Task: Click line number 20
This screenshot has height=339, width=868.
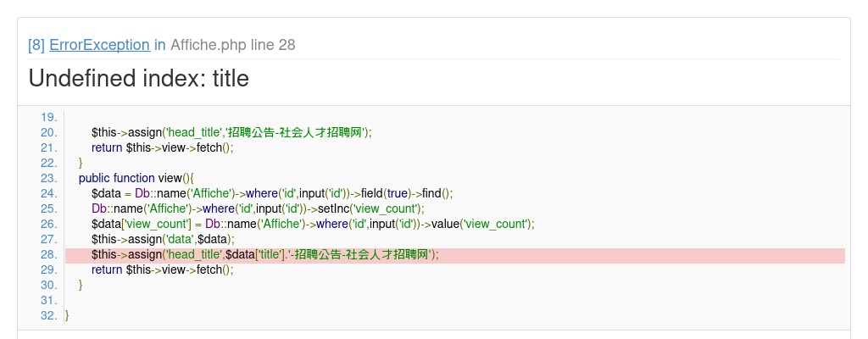Action: pyautogui.click(x=48, y=132)
